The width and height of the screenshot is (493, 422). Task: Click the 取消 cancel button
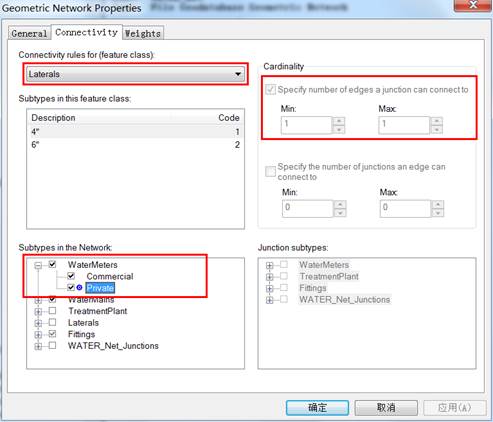tap(386, 407)
